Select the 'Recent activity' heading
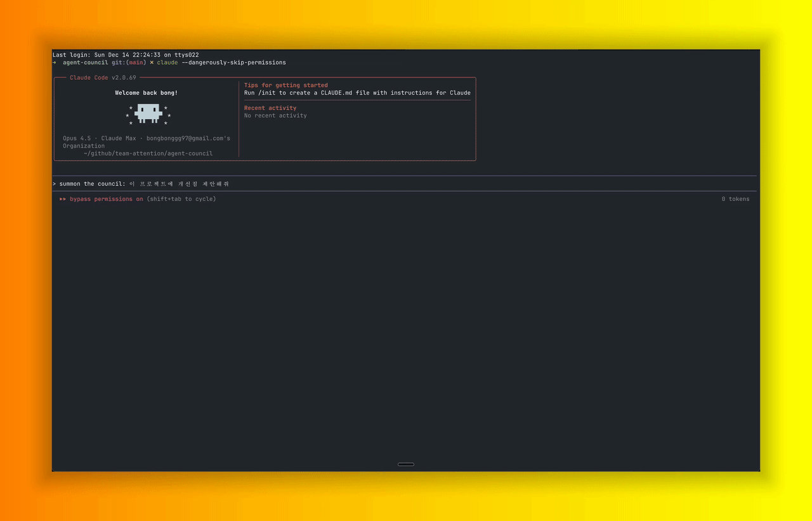The image size is (812, 521). point(270,108)
